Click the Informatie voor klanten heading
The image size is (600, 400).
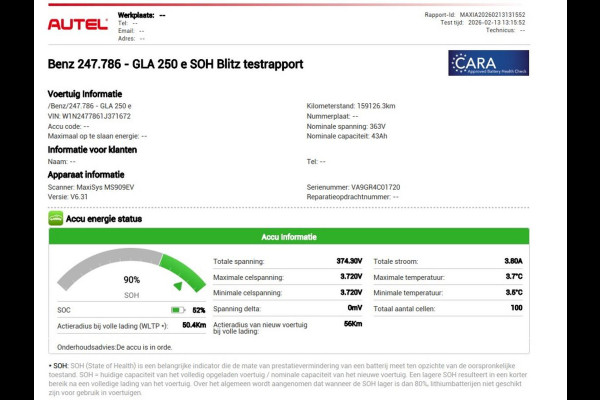tap(92, 150)
